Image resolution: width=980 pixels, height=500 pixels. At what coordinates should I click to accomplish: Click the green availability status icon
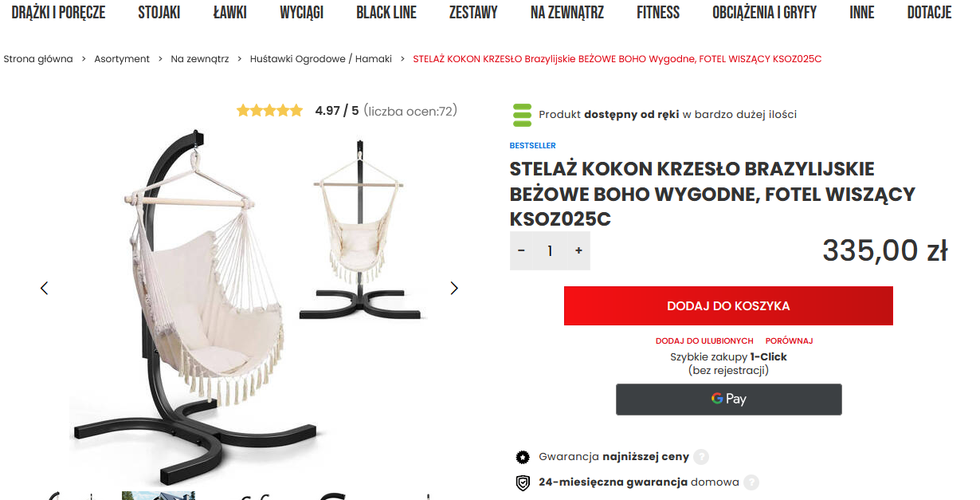522,115
